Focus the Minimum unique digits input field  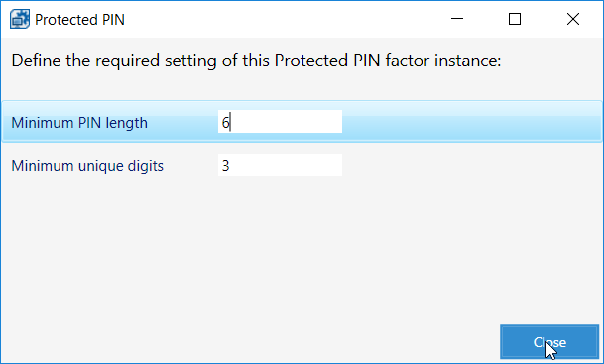point(280,165)
